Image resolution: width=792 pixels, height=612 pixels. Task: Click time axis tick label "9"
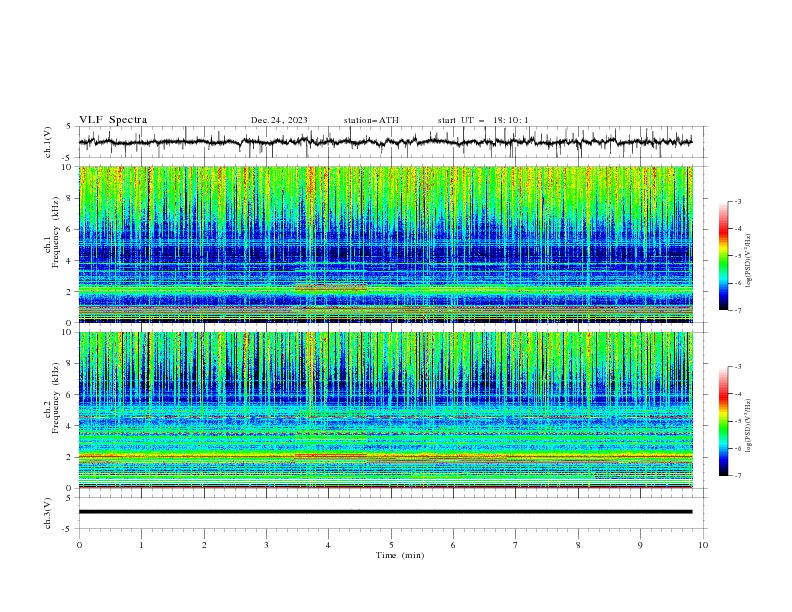(x=640, y=545)
